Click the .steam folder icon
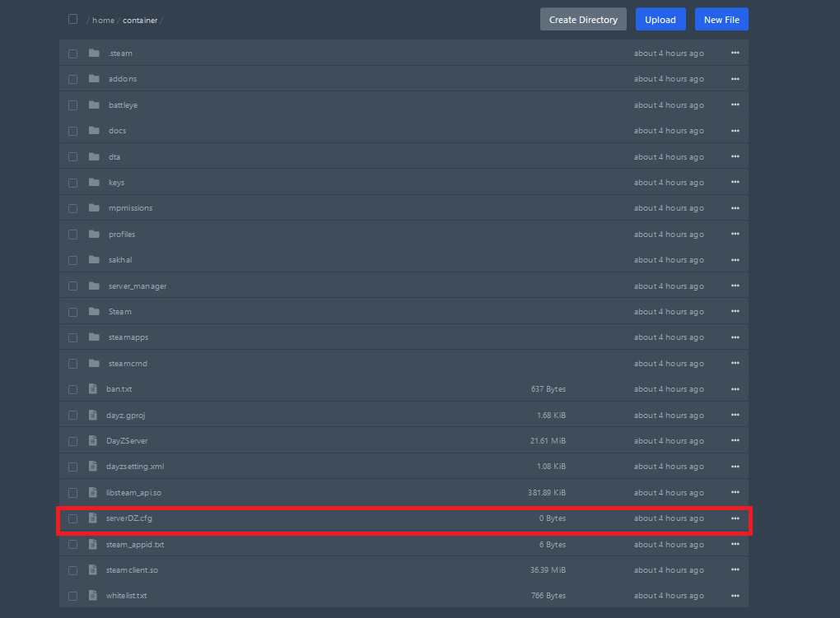 (x=94, y=53)
